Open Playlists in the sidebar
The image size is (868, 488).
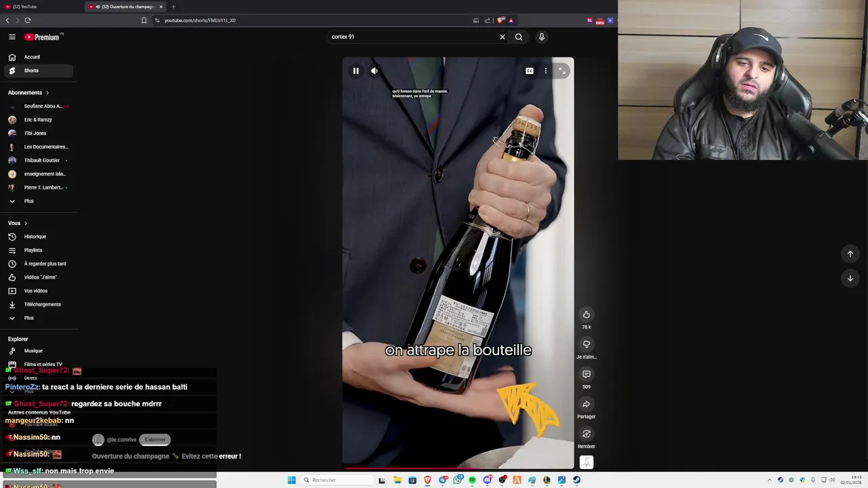coord(39,250)
